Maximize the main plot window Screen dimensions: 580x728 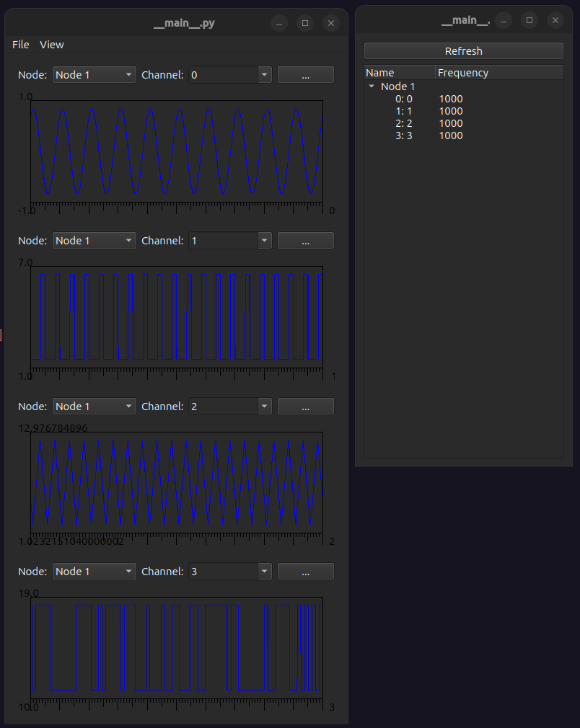tap(305, 23)
